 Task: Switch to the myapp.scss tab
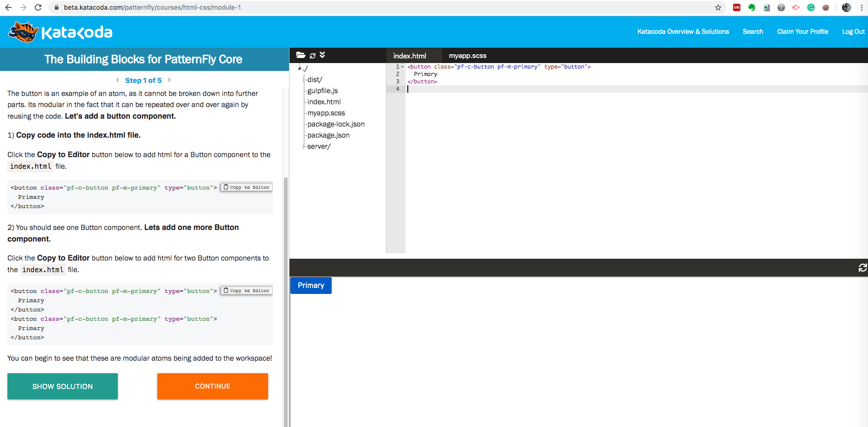pyautogui.click(x=467, y=55)
